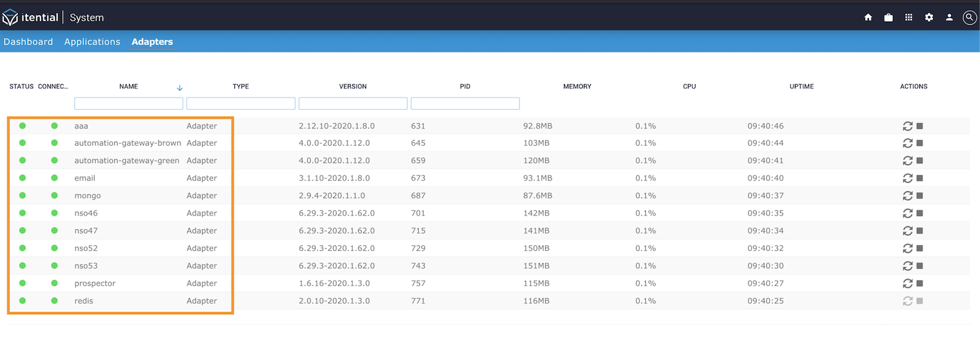Click the email adapter name
Screen dimensions: 980x349
[85, 178]
